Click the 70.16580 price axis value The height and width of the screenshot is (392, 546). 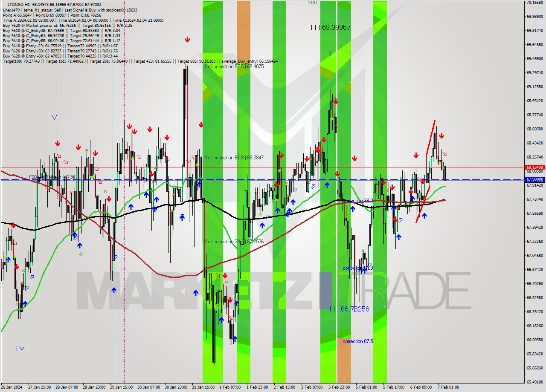[x=534, y=3]
